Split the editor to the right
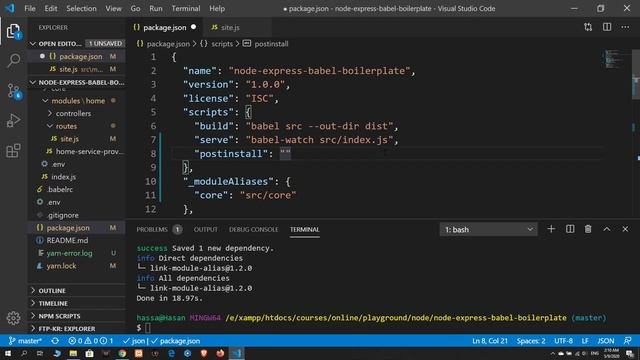Screen dimensions: 640x360 (607, 27)
